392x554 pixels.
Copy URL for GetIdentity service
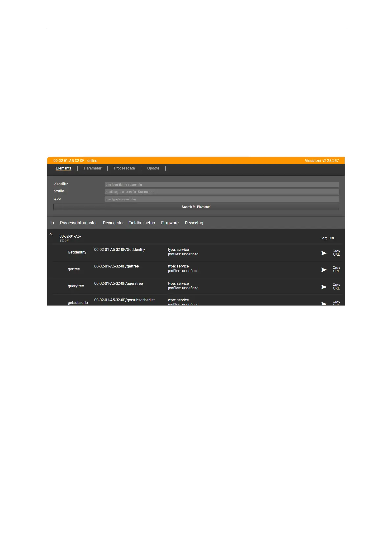click(x=336, y=253)
